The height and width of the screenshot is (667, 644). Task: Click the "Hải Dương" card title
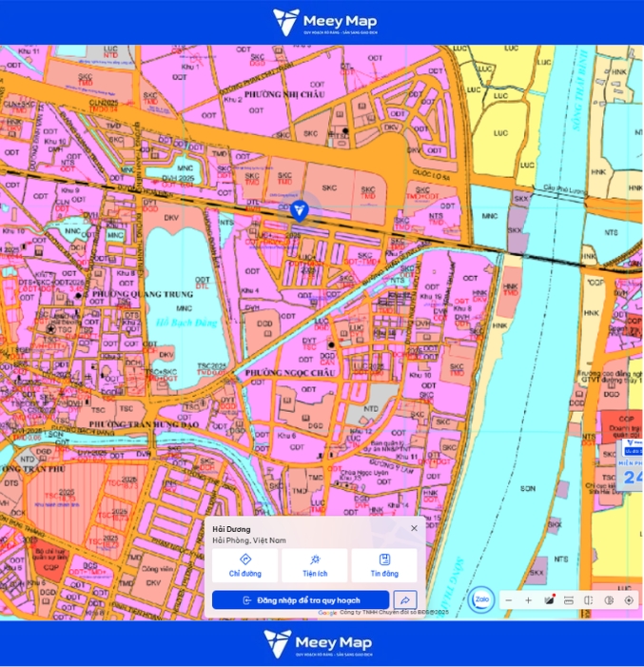(231, 529)
